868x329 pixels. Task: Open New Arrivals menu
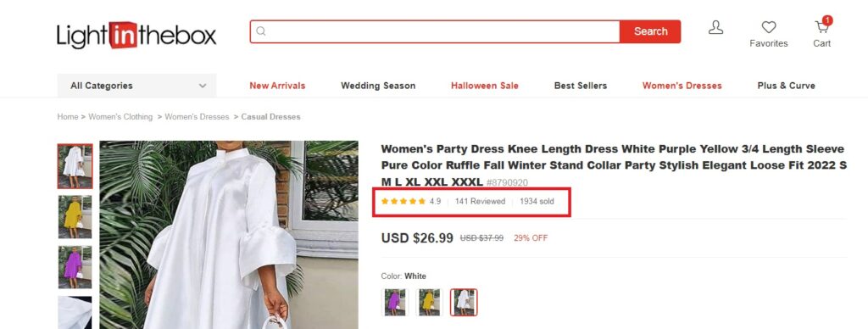tap(277, 86)
